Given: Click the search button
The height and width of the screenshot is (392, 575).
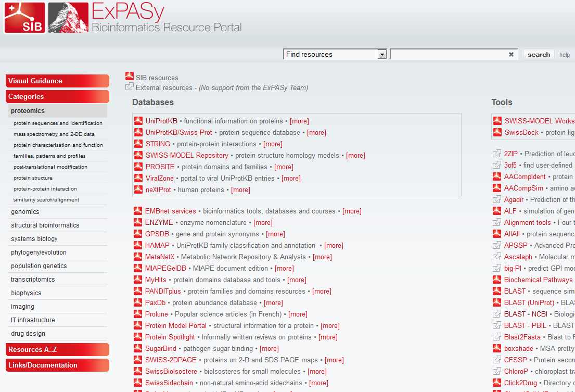Looking at the screenshot, I should pos(539,54).
